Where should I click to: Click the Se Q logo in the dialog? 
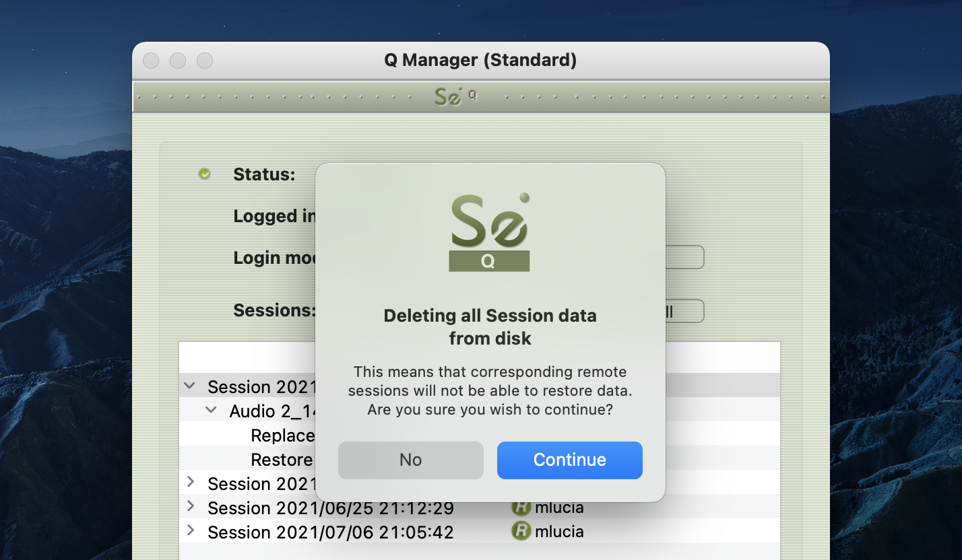(489, 232)
